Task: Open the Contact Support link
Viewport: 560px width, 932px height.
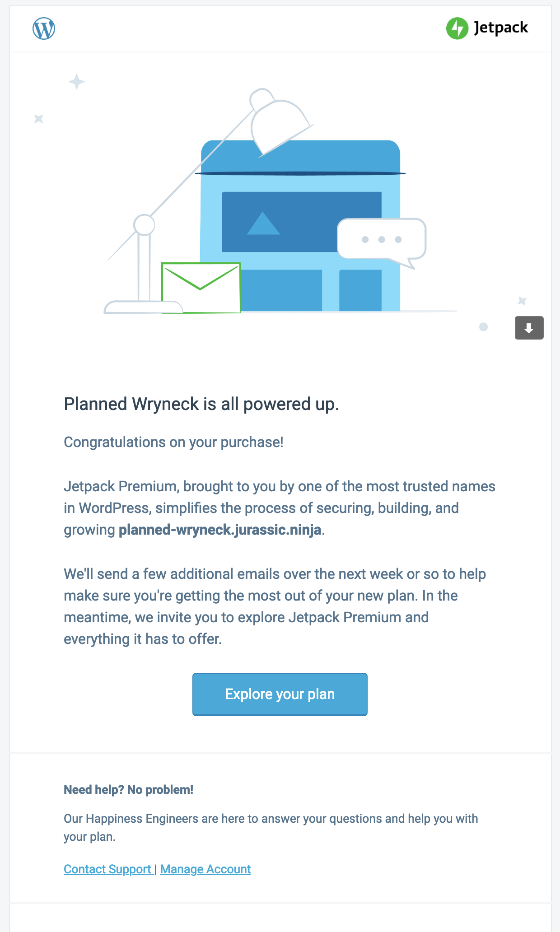Action: coord(107,869)
